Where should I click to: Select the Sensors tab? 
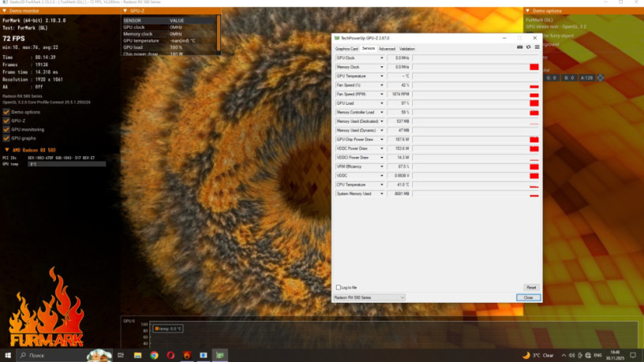[x=369, y=48]
